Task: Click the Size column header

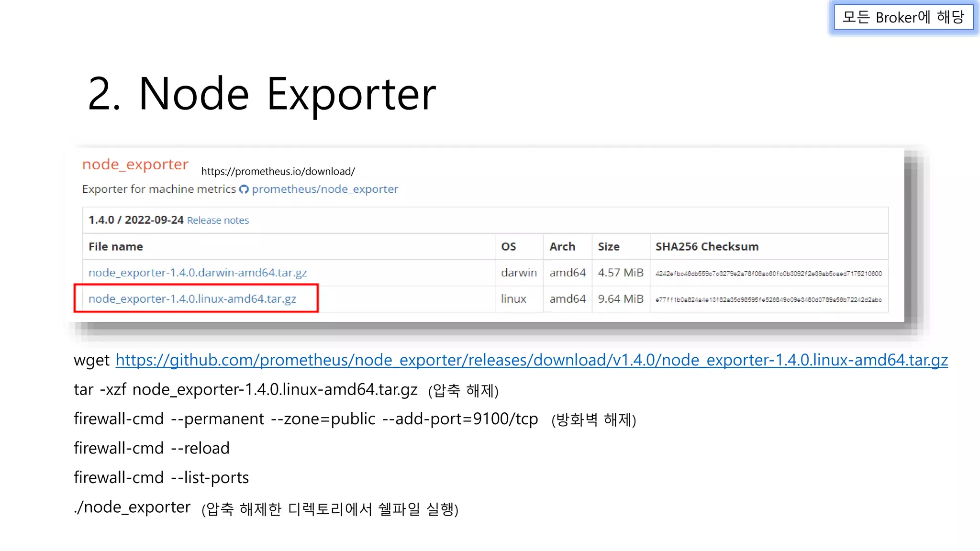Action: 608,247
